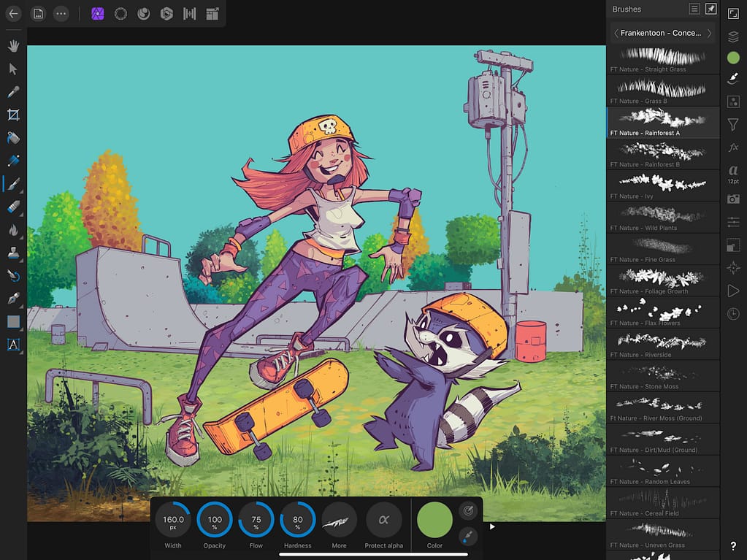Switch to the Selections persona
This screenshot has height=560, width=747.
[120, 13]
